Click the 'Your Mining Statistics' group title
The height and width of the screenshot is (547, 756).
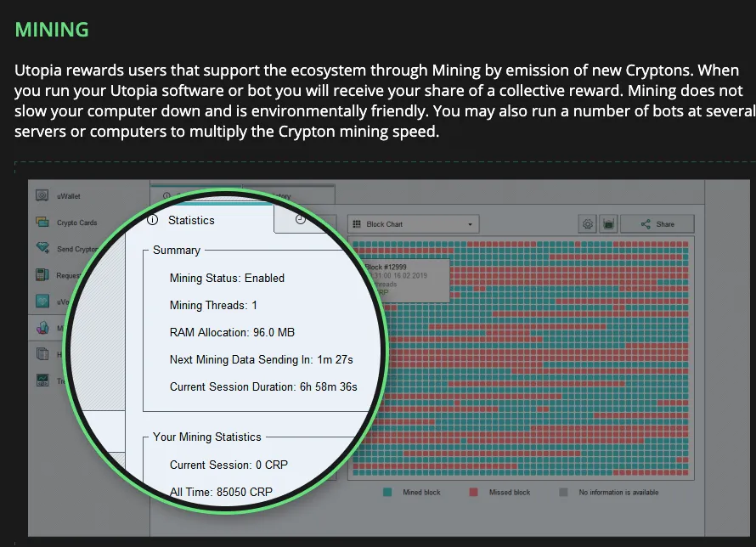(207, 437)
